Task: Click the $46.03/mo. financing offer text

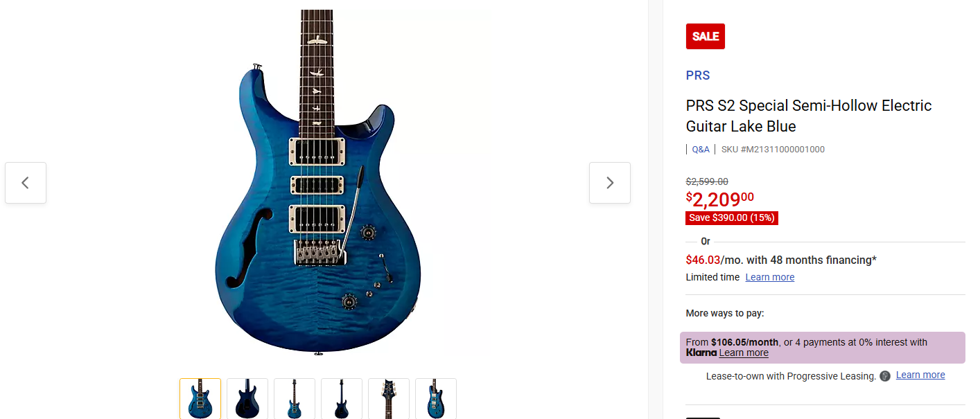Action: [x=781, y=260]
